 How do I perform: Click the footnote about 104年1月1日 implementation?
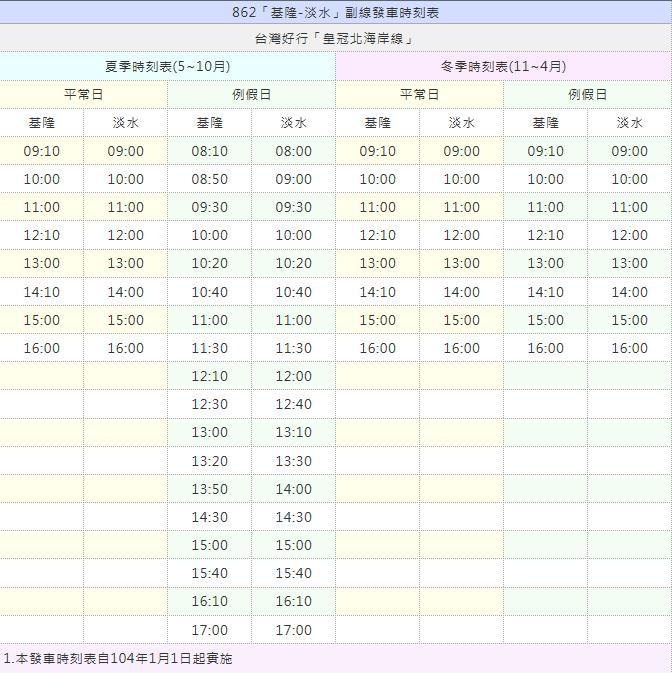point(118,659)
